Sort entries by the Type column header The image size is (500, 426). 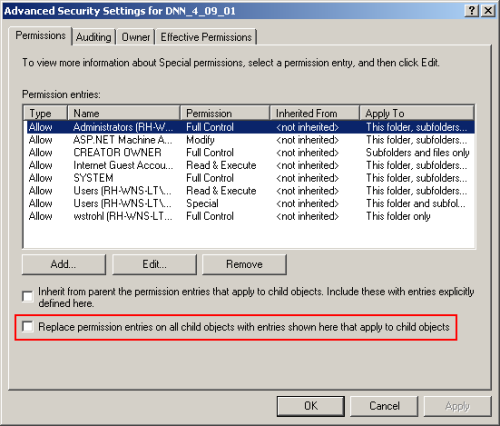[x=46, y=113]
